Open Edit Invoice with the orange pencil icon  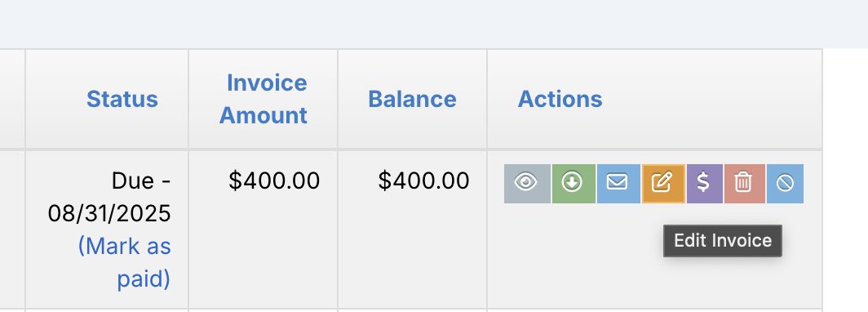pos(663,184)
